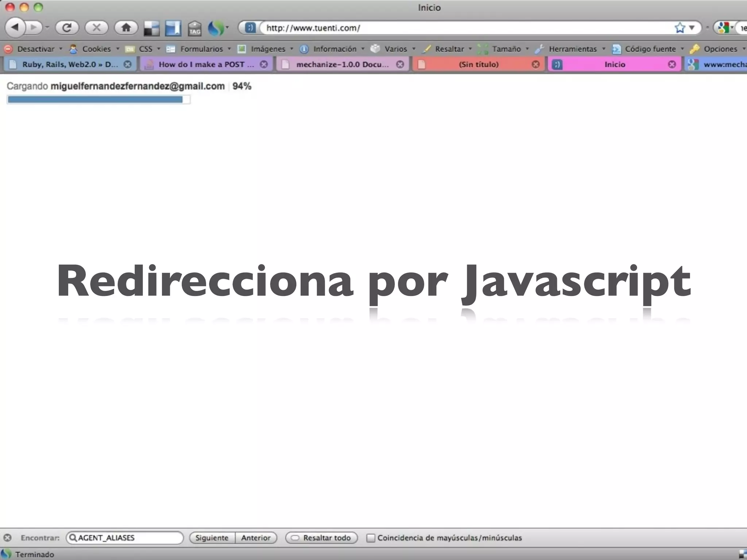Click the URL address field
Viewport: 747px width, 560px height.
[x=467, y=28]
